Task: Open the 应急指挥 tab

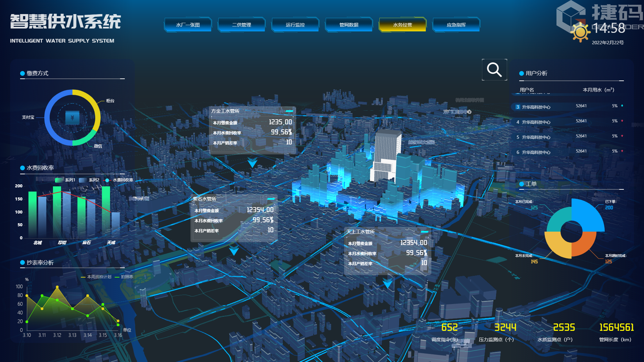Action: (x=456, y=25)
